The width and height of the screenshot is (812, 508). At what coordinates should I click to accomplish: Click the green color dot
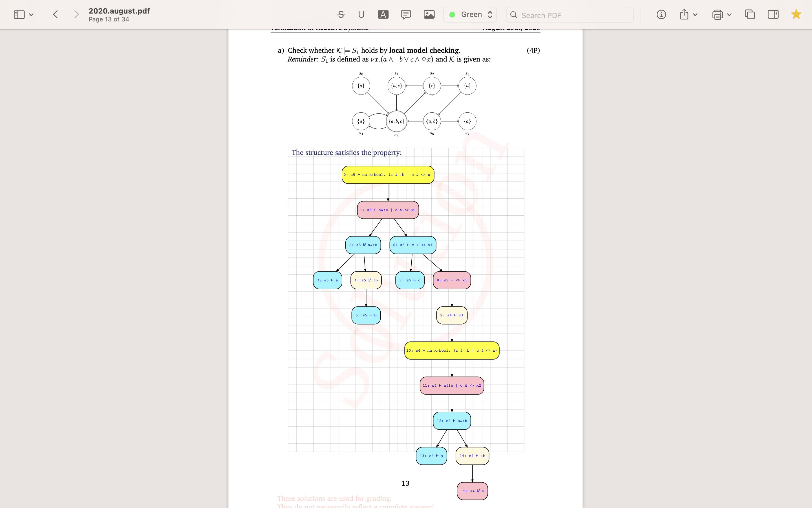point(452,14)
